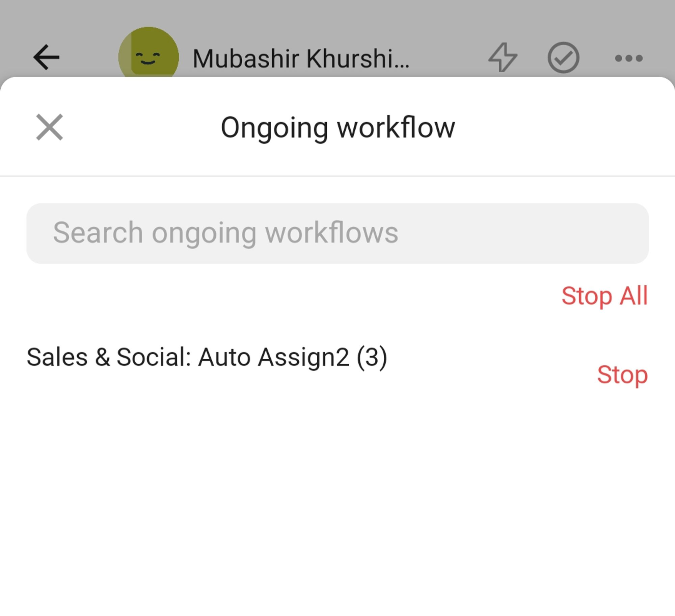The height and width of the screenshot is (616, 675).
Task: Open Mubashir Khurshi contact name
Action: coord(301,59)
